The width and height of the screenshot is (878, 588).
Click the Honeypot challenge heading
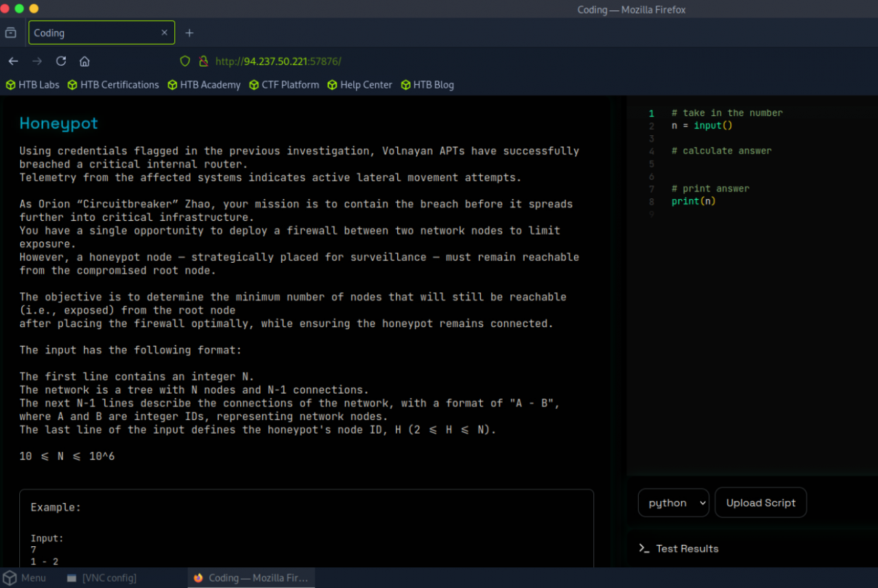[x=58, y=124]
